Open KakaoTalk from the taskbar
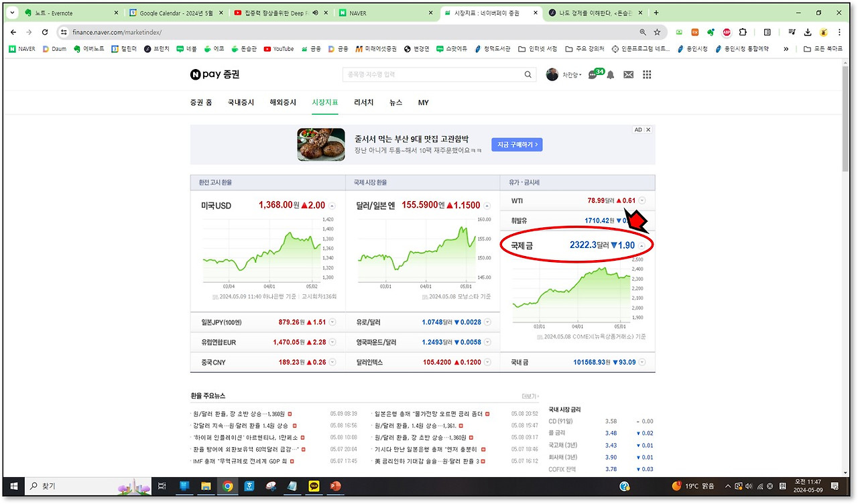This screenshot has width=858, height=504. coord(314,486)
